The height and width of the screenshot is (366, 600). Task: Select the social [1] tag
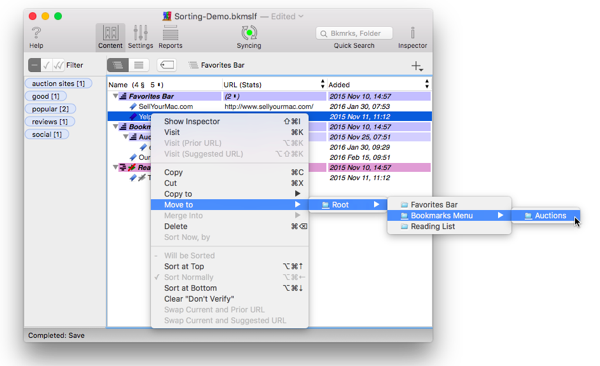pyautogui.click(x=47, y=134)
